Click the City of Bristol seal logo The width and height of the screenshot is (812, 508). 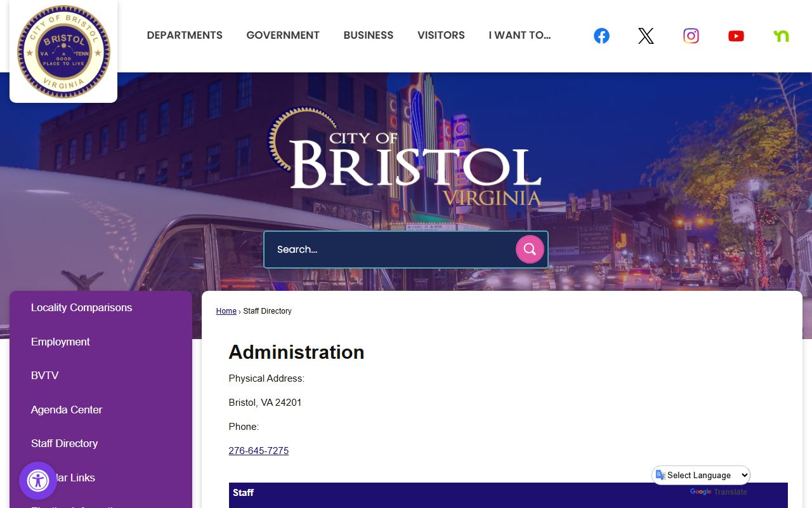click(x=63, y=52)
